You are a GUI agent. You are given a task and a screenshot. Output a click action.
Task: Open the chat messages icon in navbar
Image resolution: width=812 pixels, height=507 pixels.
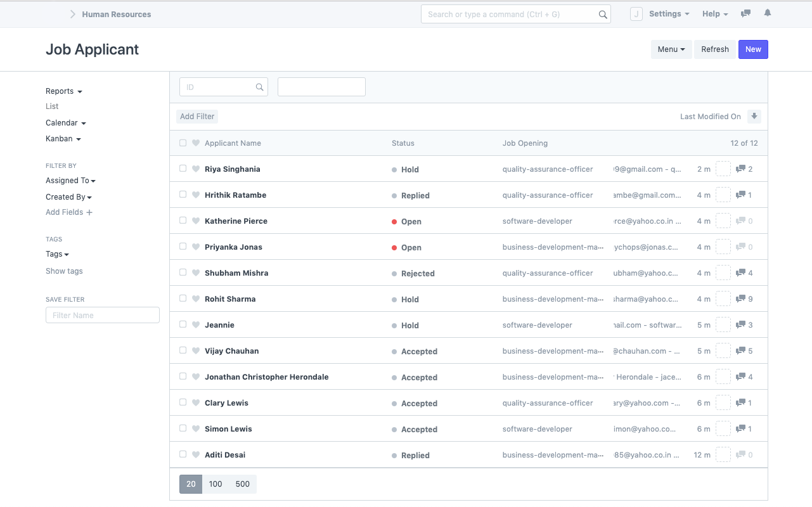(746, 13)
